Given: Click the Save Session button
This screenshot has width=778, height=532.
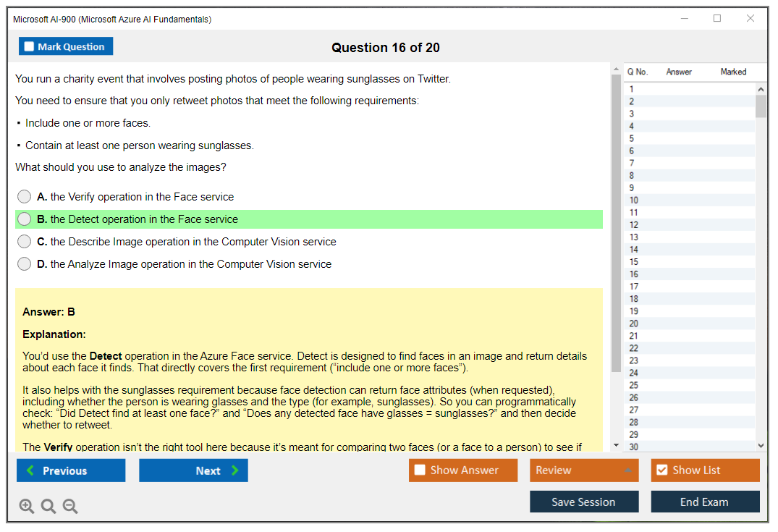Looking at the screenshot, I should pos(583,502).
